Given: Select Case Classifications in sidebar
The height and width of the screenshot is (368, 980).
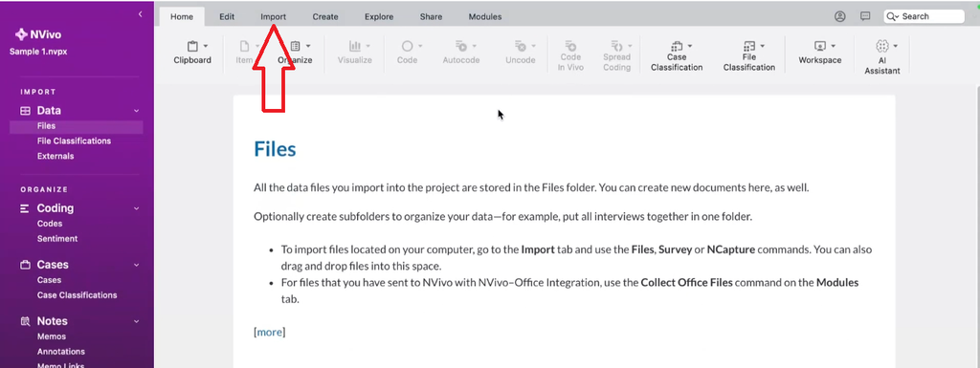Looking at the screenshot, I should pyautogui.click(x=77, y=295).
